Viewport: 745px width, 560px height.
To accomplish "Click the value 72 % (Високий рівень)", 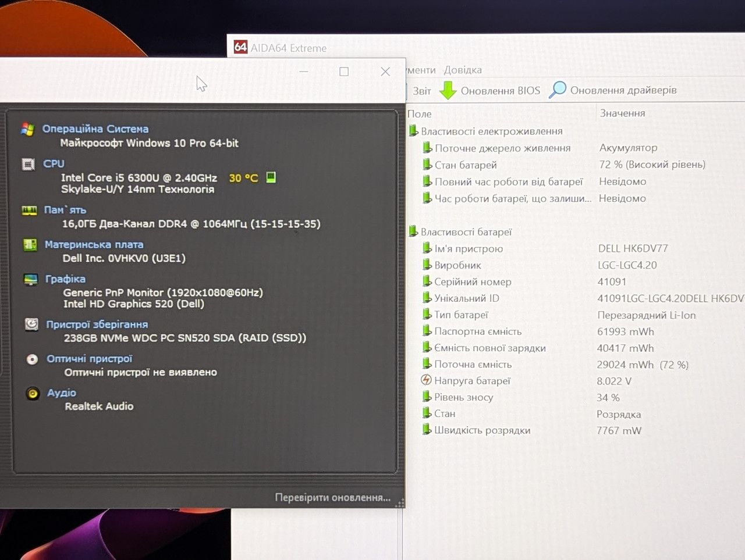I will coord(652,165).
